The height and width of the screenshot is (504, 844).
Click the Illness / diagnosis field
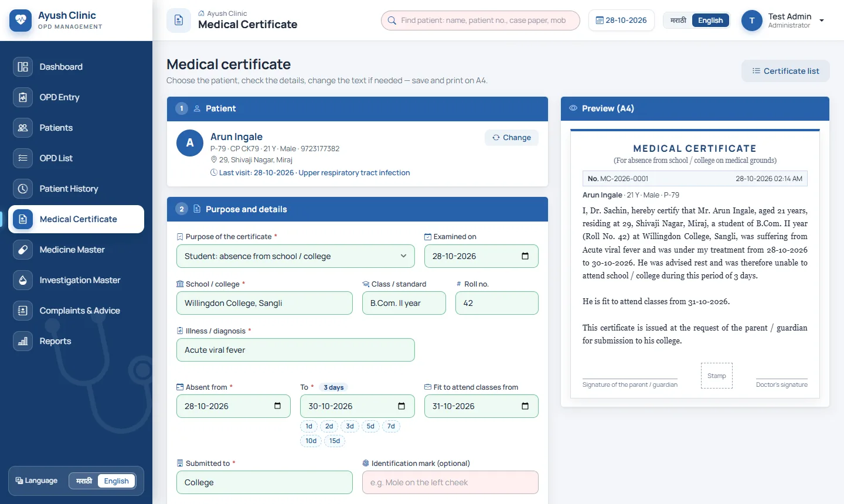295,350
